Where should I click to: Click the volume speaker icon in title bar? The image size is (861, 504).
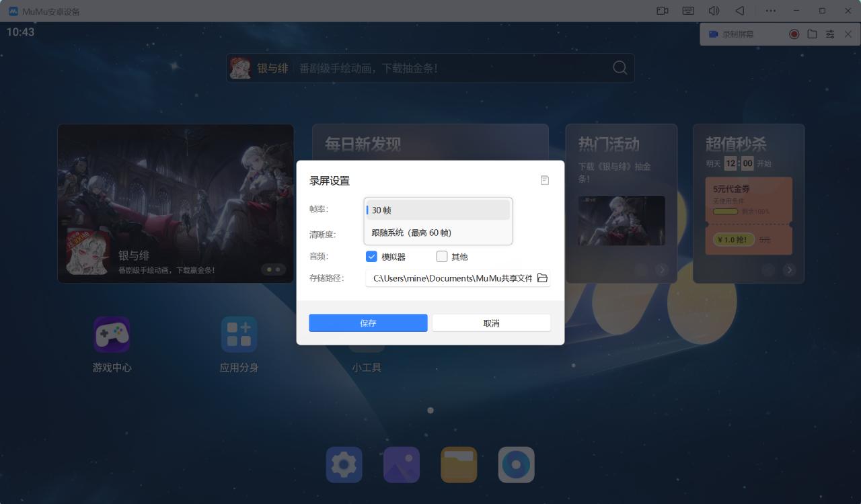[714, 11]
